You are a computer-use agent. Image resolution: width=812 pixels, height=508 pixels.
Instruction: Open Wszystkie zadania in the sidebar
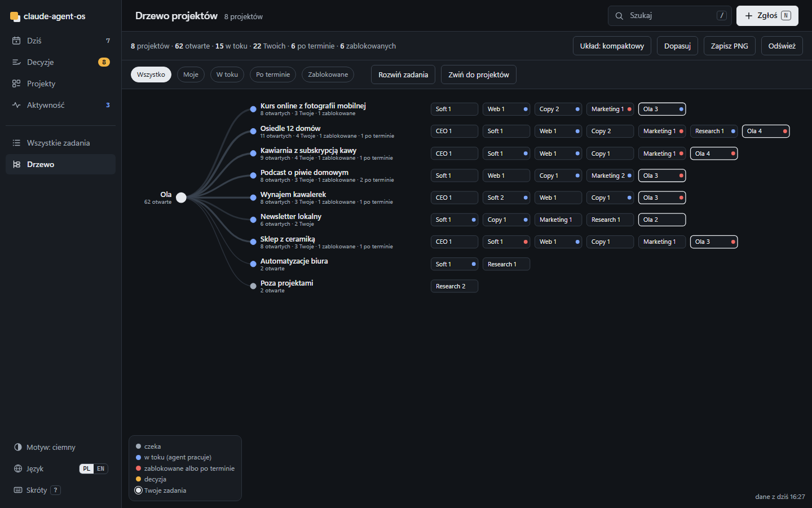point(60,143)
